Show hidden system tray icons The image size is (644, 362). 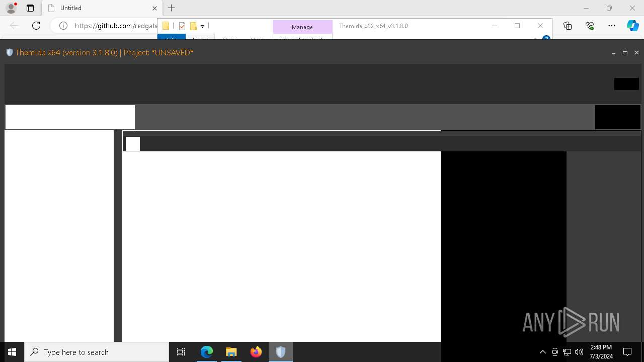point(542,352)
